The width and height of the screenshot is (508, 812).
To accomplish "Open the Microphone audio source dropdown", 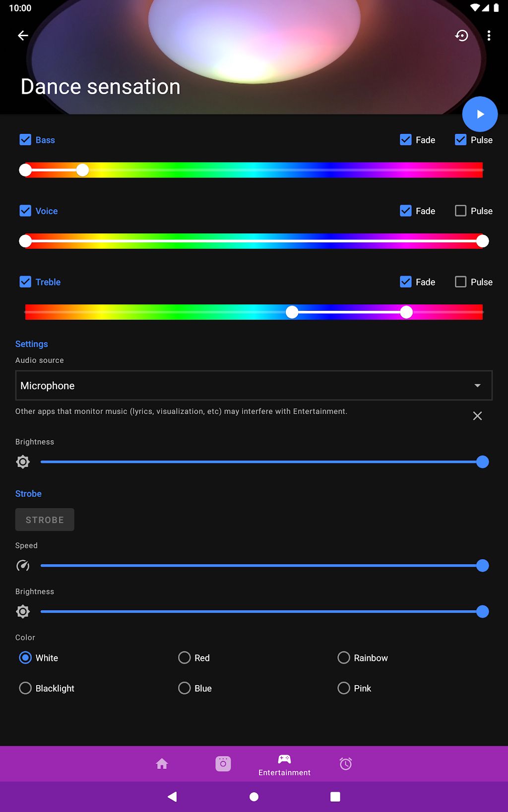I will [x=254, y=385].
